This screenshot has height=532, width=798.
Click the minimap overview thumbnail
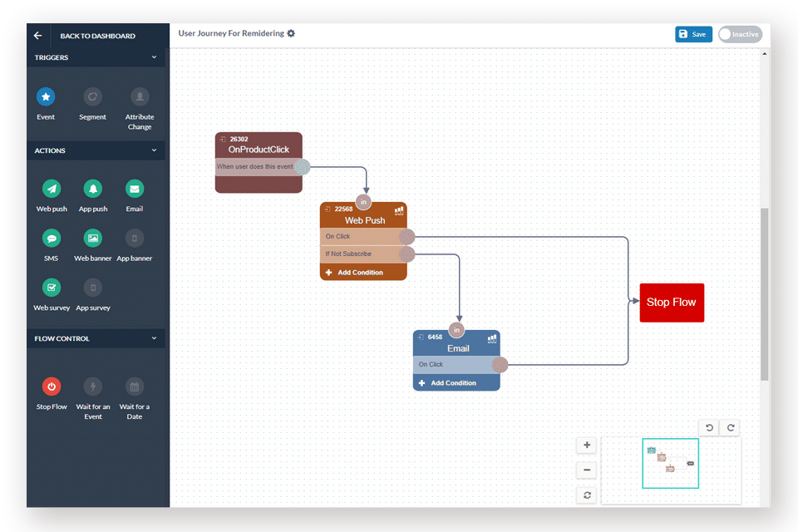tap(671, 464)
